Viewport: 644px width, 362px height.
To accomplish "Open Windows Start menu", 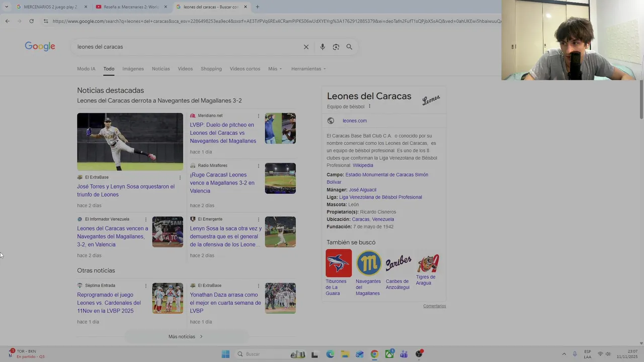I will click(x=225, y=354).
